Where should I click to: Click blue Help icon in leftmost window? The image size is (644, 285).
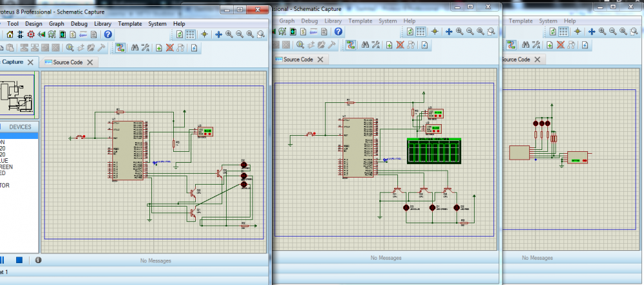108,34
